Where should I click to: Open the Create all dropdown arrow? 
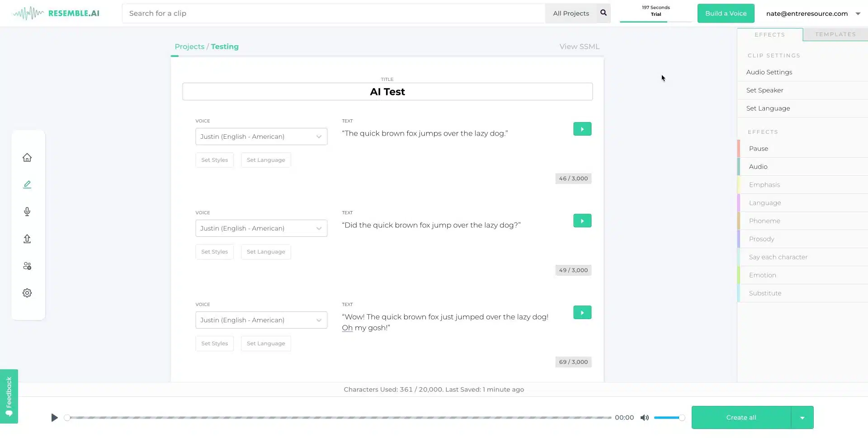pos(802,418)
